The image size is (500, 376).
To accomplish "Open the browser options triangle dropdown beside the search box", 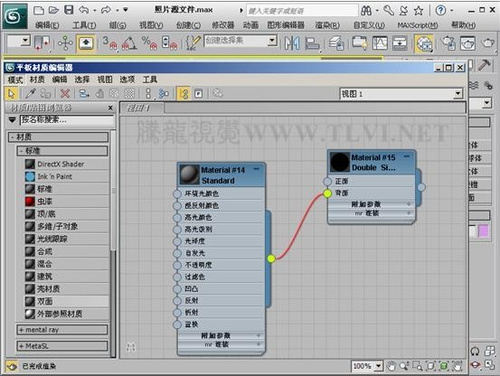I will (12, 120).
